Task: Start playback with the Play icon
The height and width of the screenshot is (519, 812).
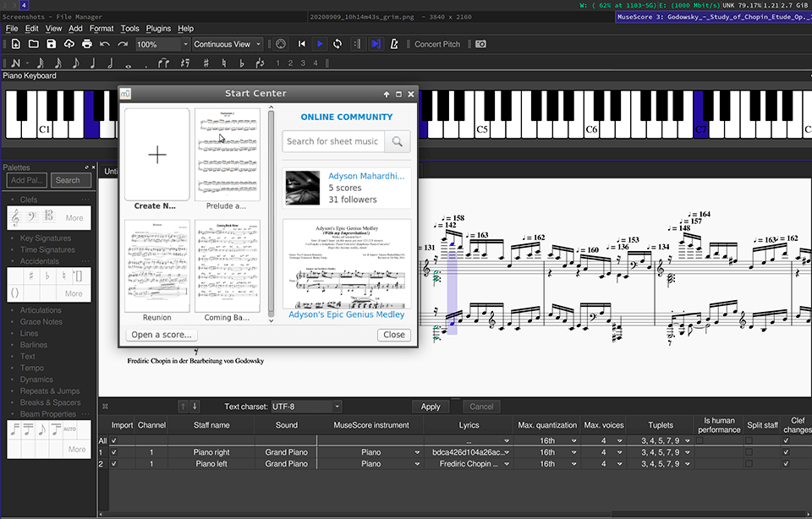Action: (x=320, y=44)
